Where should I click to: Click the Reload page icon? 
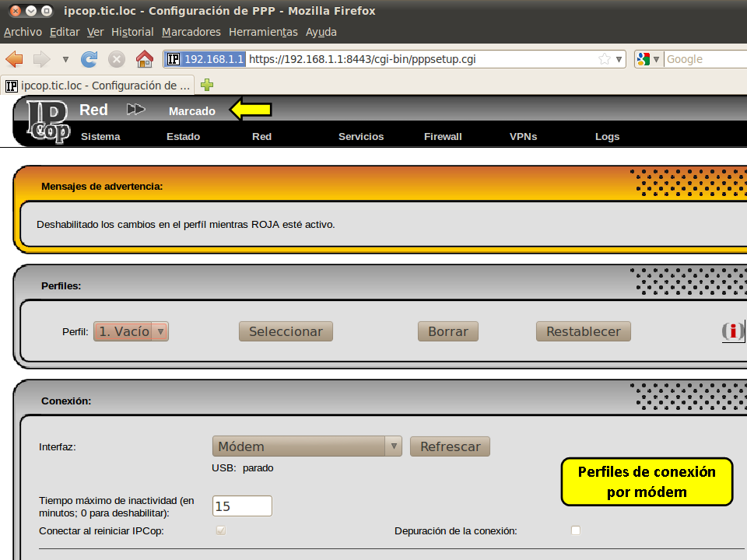pos(89,59)
